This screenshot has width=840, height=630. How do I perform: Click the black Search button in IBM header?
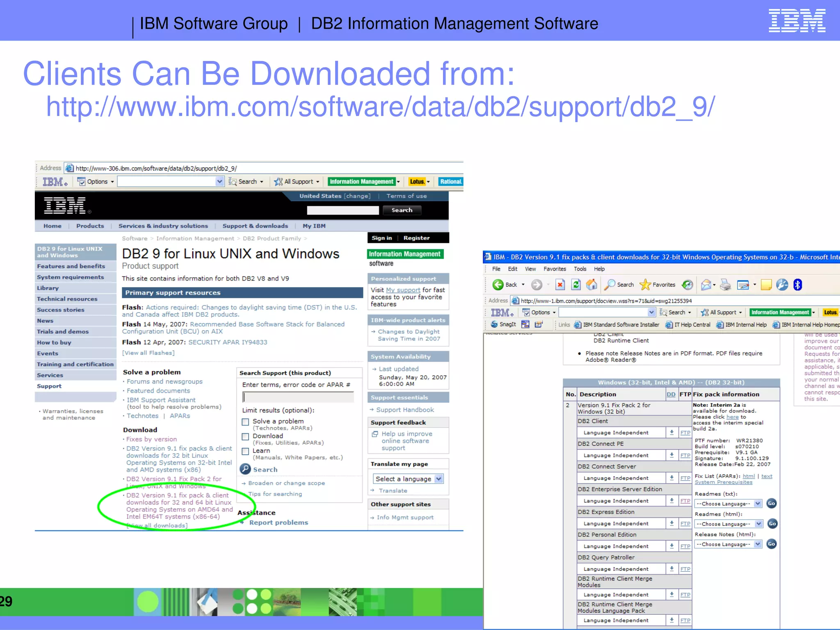click(x=402, y=210)
